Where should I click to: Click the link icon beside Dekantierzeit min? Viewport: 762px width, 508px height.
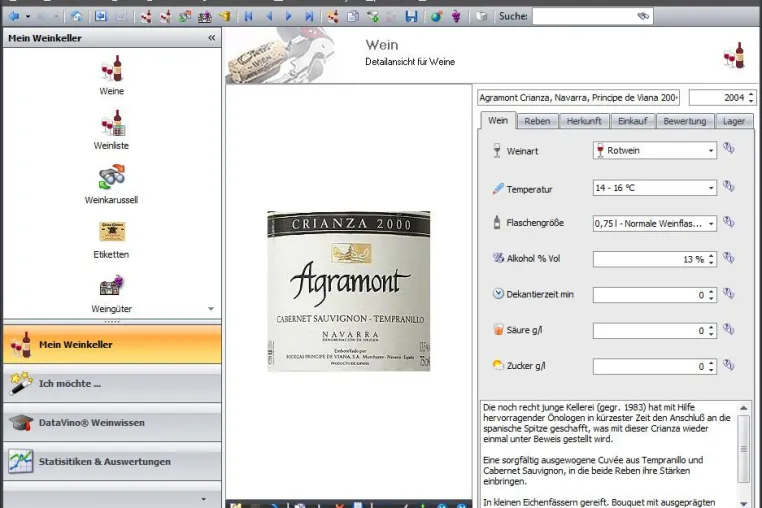tap(728, 293)
